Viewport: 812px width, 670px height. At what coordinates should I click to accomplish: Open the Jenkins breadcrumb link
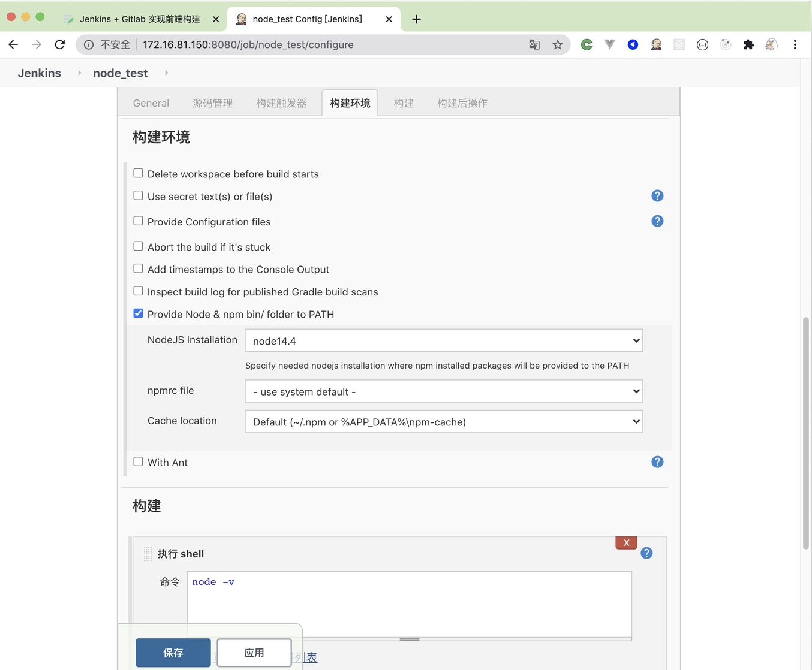(x=40, y=73)
